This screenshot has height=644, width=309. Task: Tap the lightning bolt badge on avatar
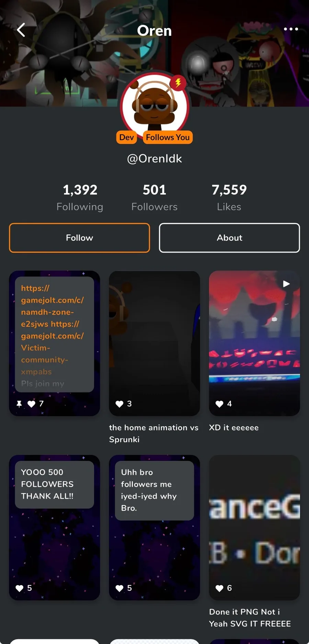178,83
